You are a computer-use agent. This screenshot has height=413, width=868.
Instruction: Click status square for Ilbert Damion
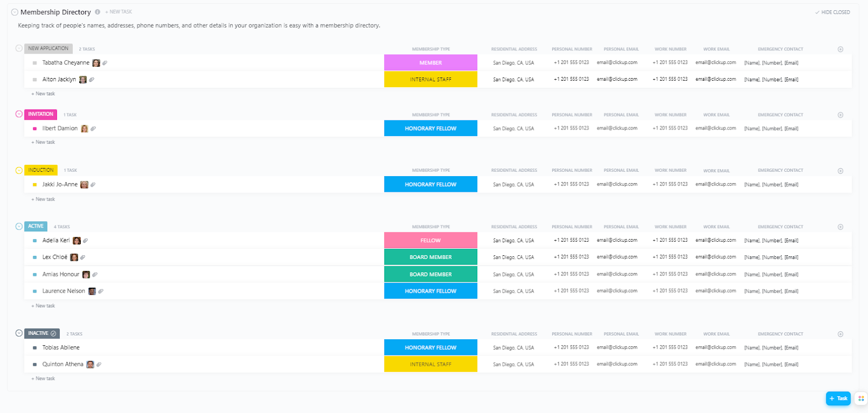(x=35, y=129)
